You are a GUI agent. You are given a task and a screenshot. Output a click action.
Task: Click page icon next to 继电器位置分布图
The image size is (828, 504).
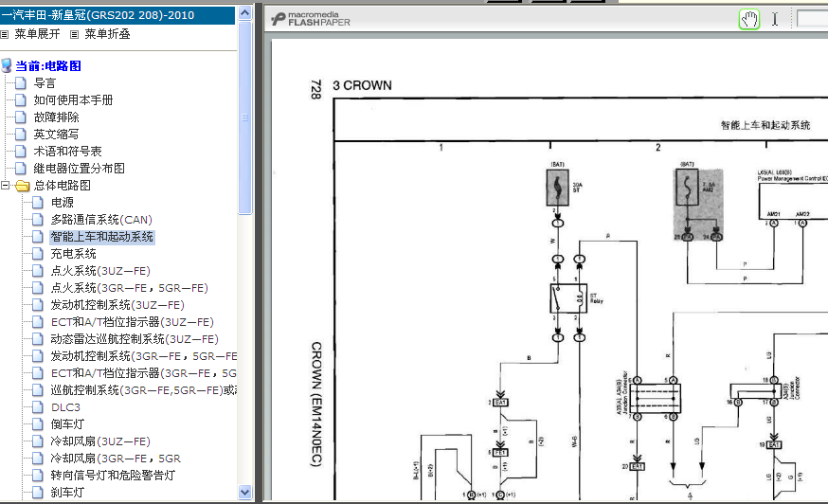coord(21,168)
